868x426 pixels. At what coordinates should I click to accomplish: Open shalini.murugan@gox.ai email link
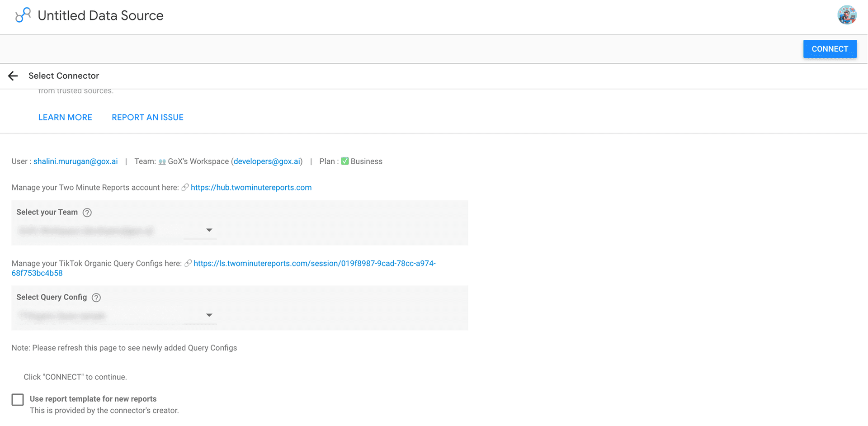(75, 161)
